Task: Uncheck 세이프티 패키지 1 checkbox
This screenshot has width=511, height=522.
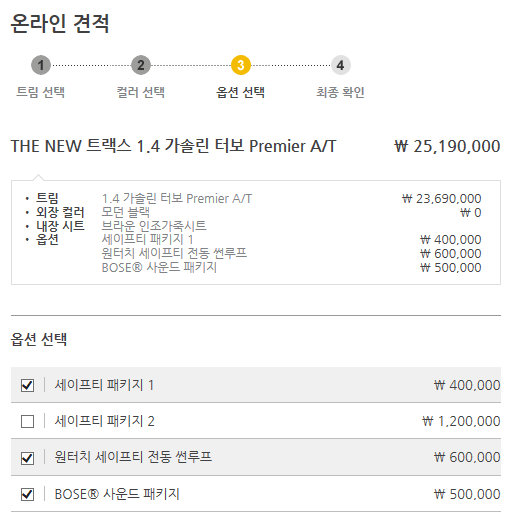Action: coord(27,385)
